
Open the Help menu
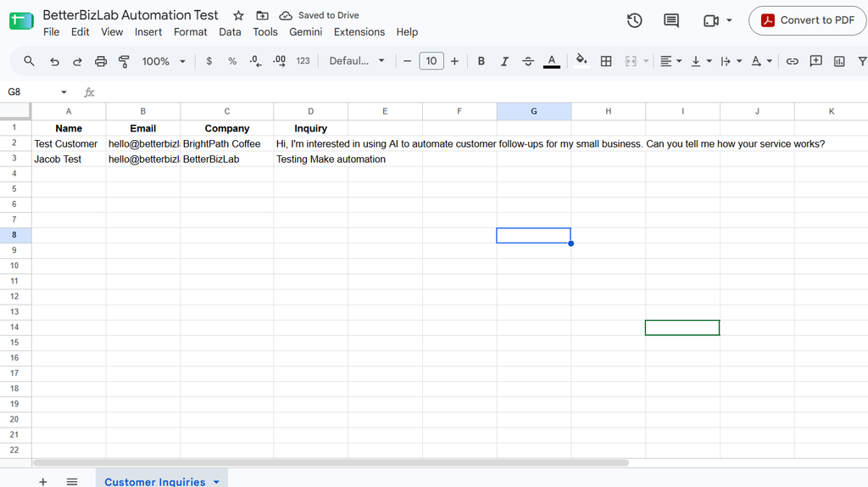407,32
